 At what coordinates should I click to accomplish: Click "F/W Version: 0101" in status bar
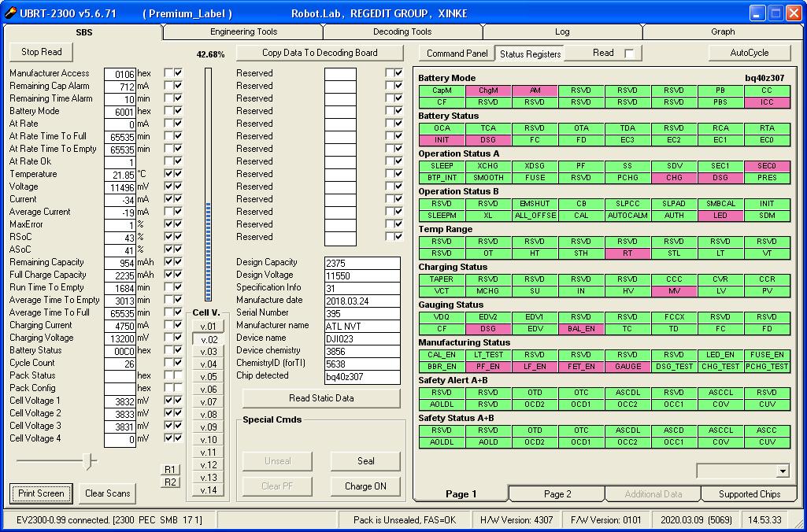click(605, 520)
